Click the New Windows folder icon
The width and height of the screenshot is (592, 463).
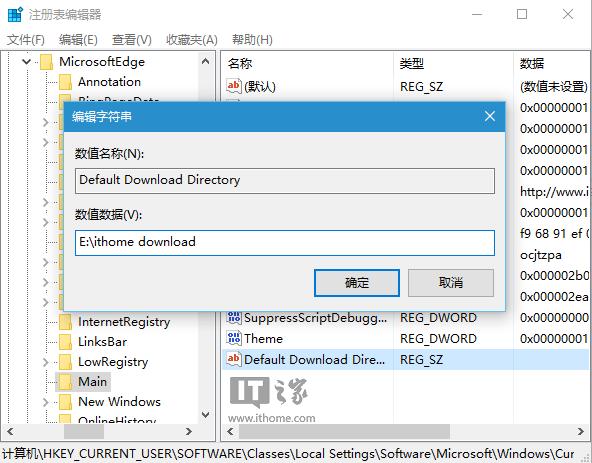[x=65, y=402]
